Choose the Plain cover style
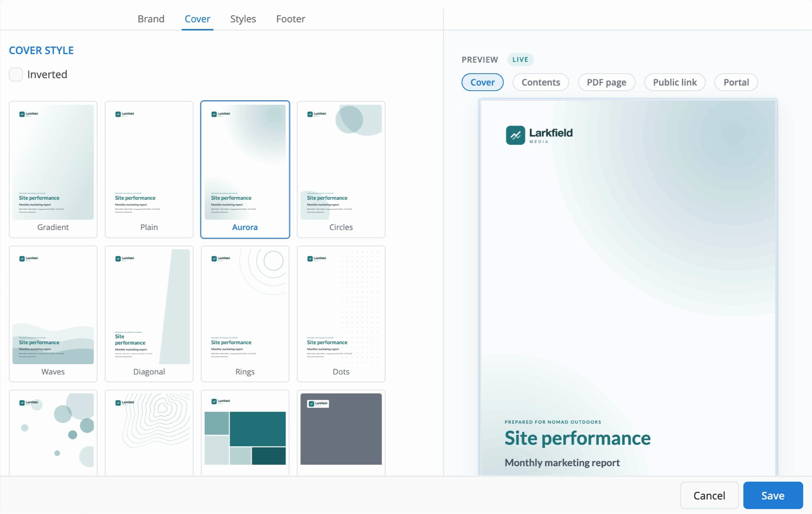Screen dimensions: 812x514 149,169
